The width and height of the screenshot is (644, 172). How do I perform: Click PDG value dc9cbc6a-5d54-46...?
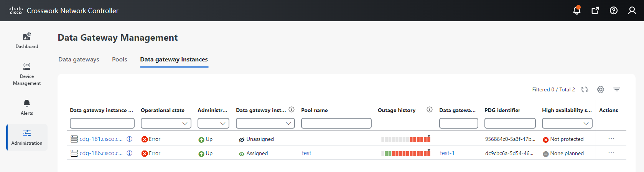click(x=509, y=153)
